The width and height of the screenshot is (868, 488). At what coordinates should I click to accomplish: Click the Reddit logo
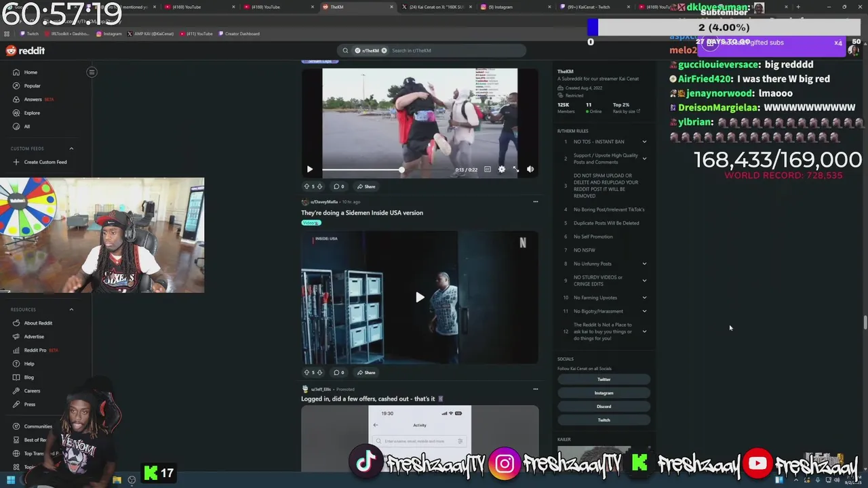coord(25,51)
